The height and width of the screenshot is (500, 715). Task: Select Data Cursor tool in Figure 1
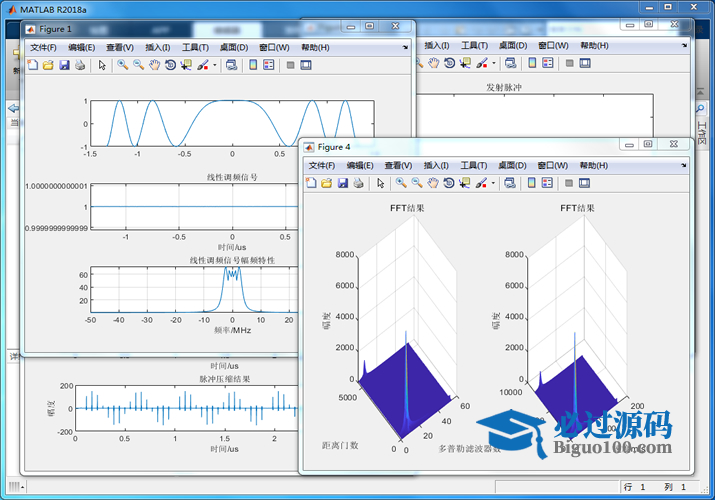tap(186, 65)
